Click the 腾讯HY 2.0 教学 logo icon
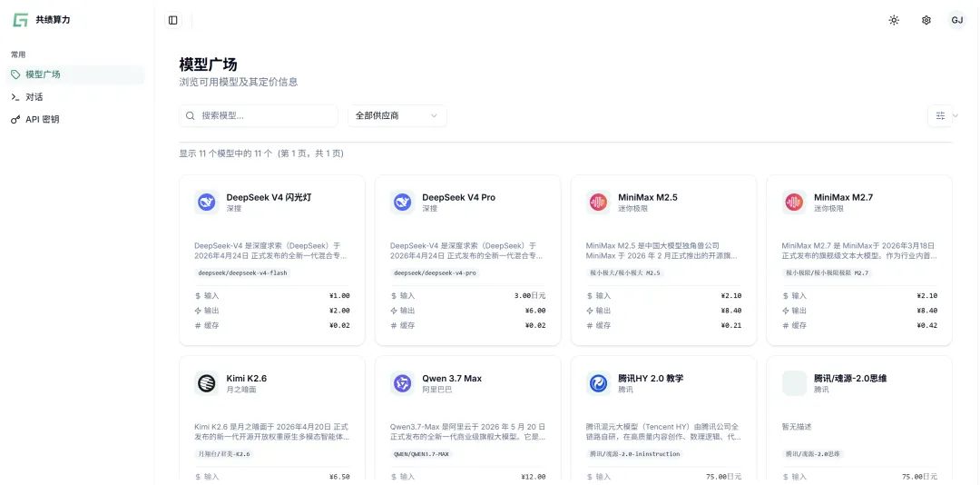980x485 pixels. click(598, 383)
